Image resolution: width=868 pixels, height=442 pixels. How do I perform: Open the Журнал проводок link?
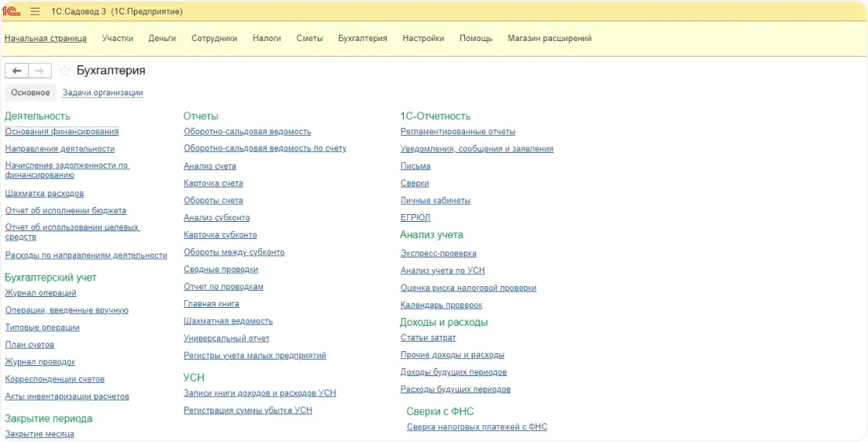tap(40, 361)
